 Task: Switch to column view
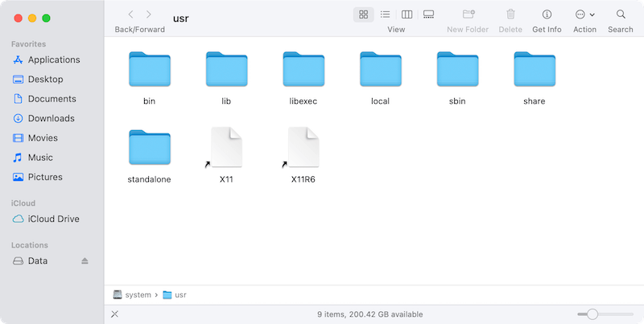[x=407, y=14]
